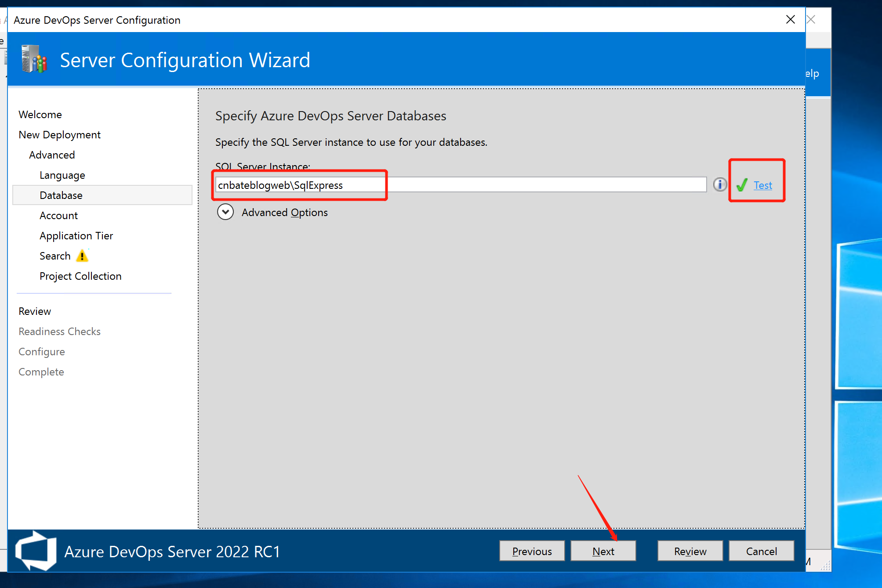This screenshot has height=588, width=882.
Task: Click the SQL Server Instance input field
Action: pyautogui.click(x=461, y=185)
